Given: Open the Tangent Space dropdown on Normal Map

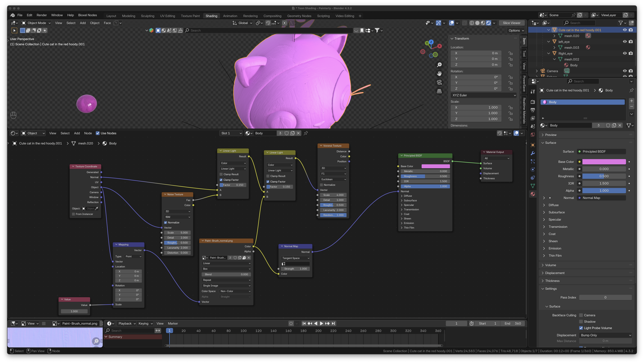Looking at the screenshot, I should click(296, 258).
